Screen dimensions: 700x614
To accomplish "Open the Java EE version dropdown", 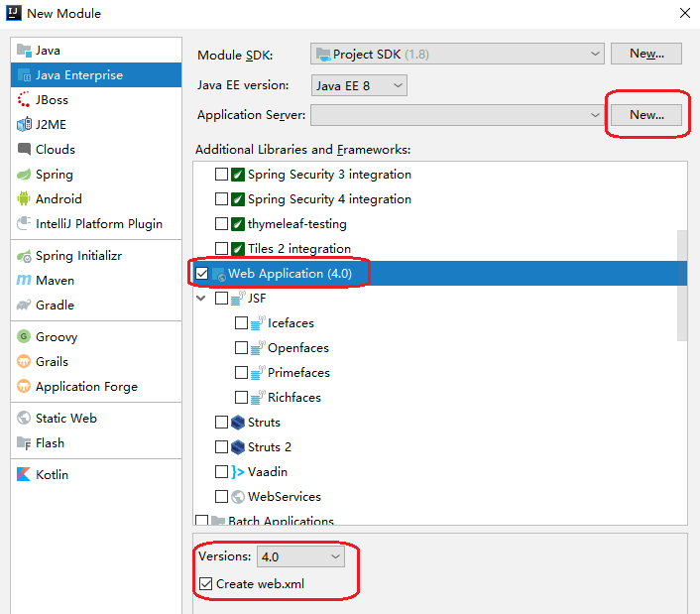I will tap(359, 86).
